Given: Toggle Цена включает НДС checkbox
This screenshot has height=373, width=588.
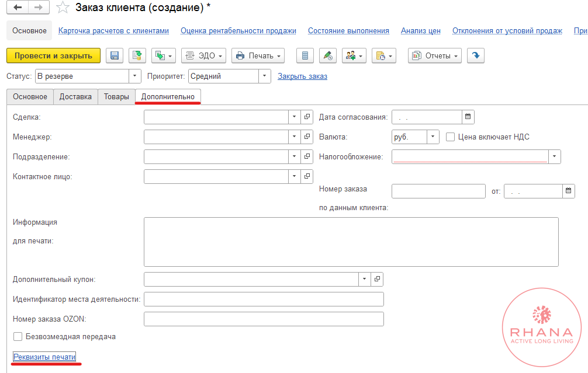Looking at the screenshot, I should pos(450,137).
